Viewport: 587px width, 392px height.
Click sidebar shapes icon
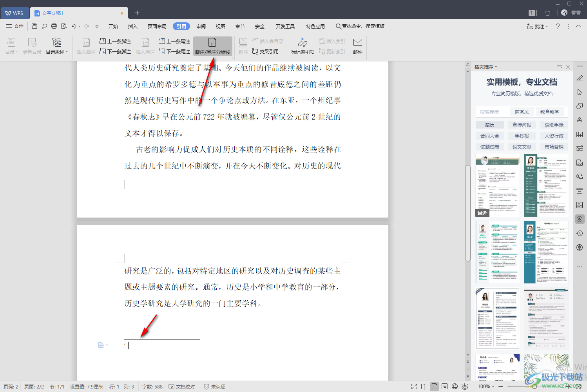[x=580, y=106]
